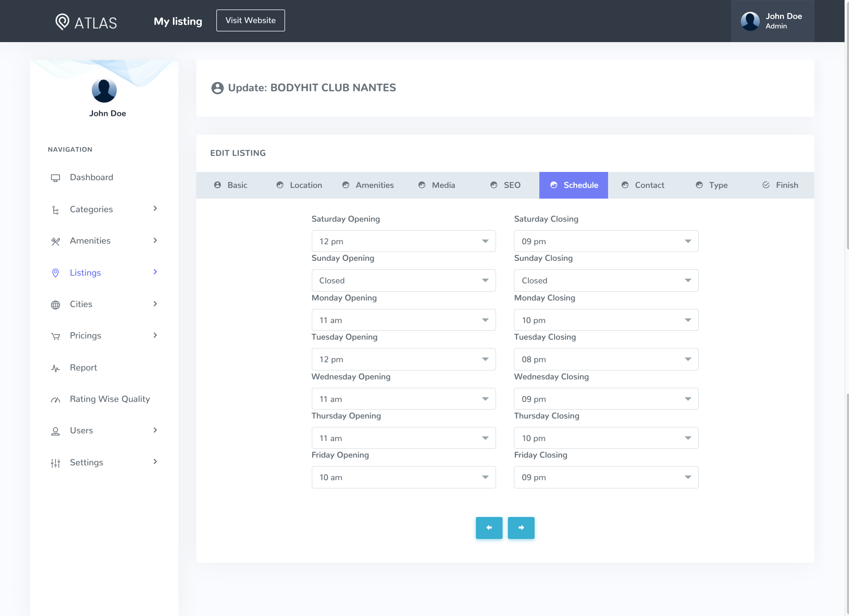Viewport: 849px width, 616px height.
Task: Click the Dashboard navigation icon
Action: 55,177
